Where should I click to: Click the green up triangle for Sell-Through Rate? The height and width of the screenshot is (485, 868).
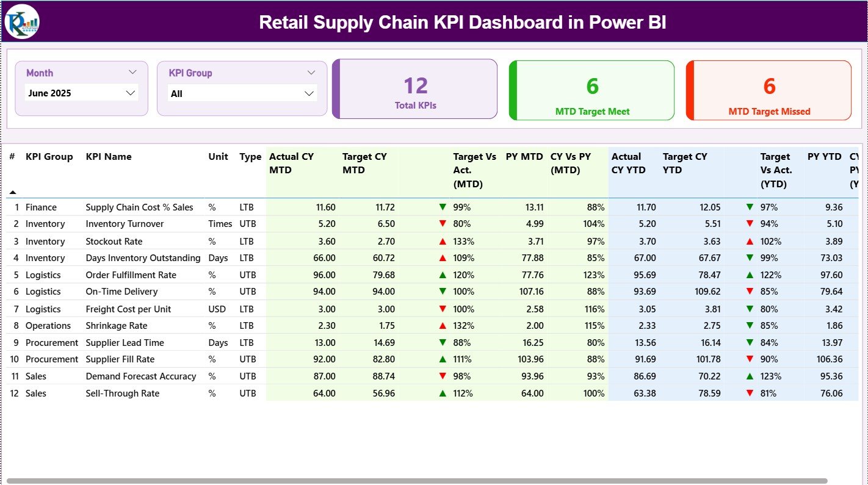click(x=443, y=393)
